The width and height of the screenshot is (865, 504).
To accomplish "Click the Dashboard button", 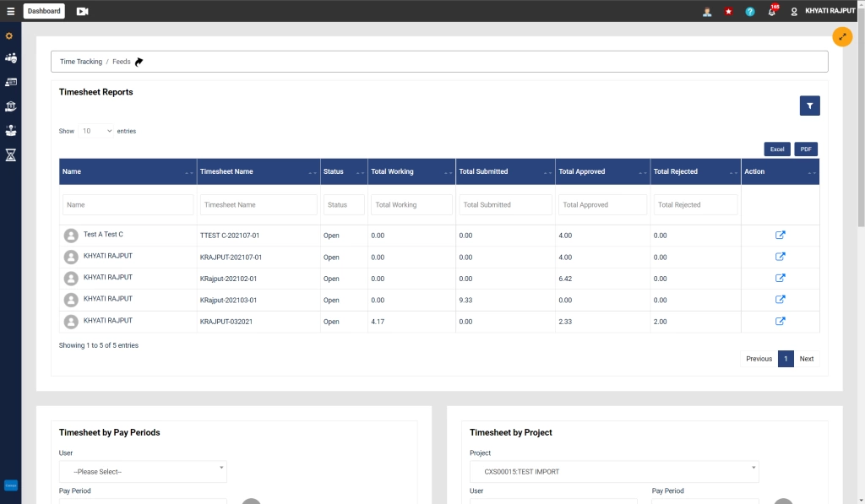I will (44, 11).
